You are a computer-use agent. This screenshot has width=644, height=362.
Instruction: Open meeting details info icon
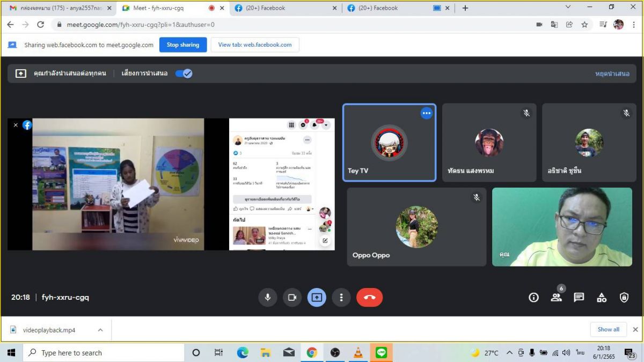[533, 298]
